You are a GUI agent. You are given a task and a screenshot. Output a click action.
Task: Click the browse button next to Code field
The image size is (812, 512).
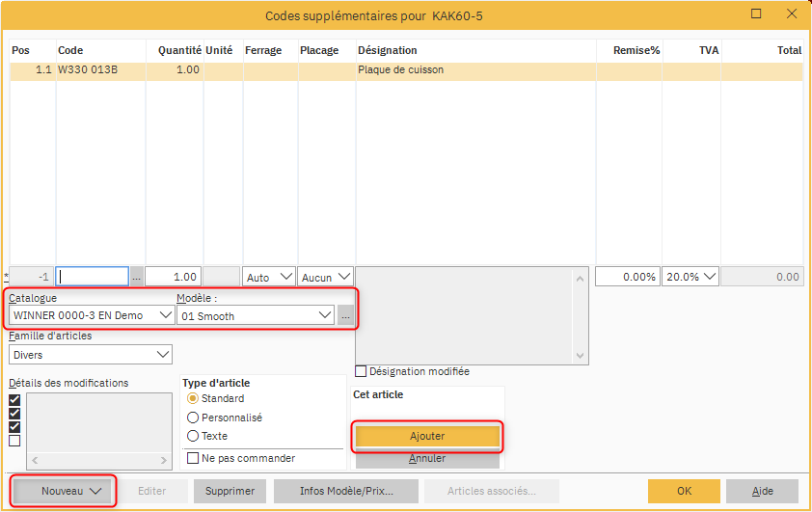[x=136, y=277]
